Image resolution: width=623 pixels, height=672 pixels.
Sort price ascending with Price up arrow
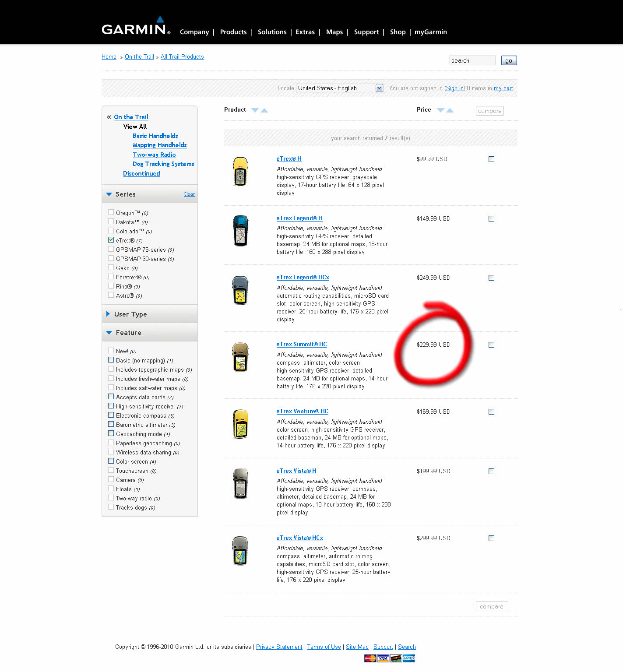(x=450, y=110)
